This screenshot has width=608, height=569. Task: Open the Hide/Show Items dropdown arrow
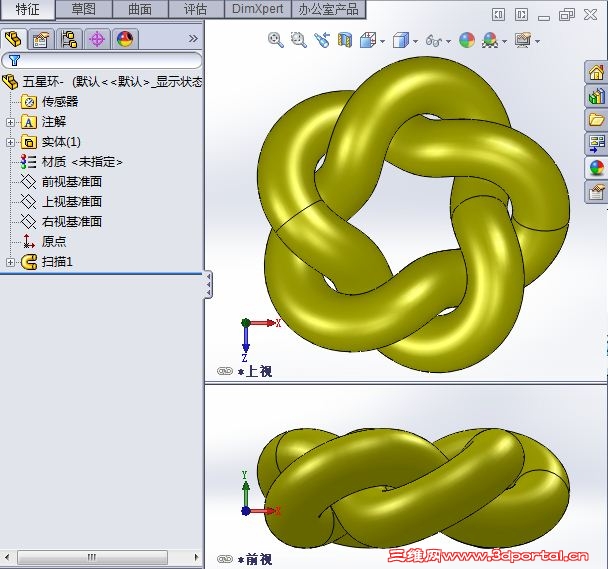(449, 41)
